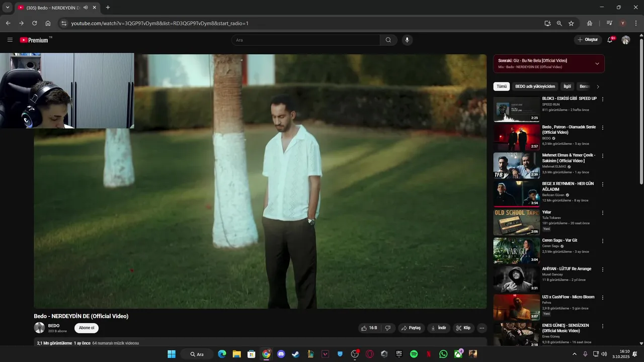Bookmark this page with star icon
The height and width of the screenshot is (362, 644).
[x=571, y=23]
